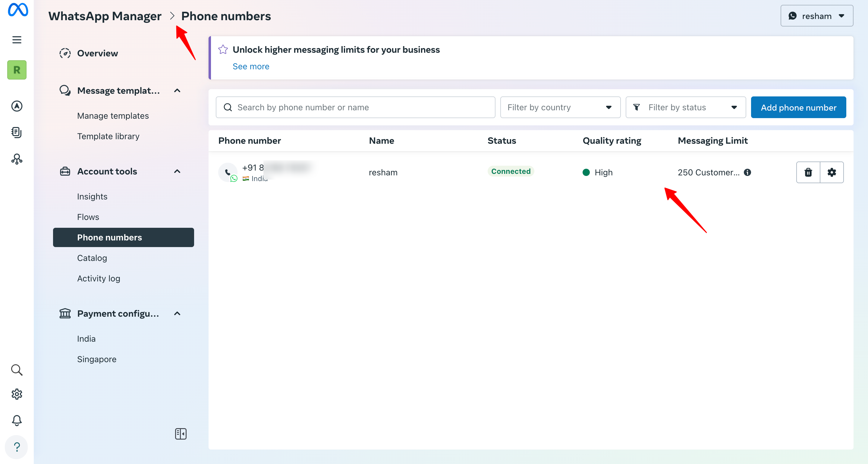The width and height of the screenshot is (868, 464).
Task: Open the resham account selector dropdown
Action: (x=817, y=16)
